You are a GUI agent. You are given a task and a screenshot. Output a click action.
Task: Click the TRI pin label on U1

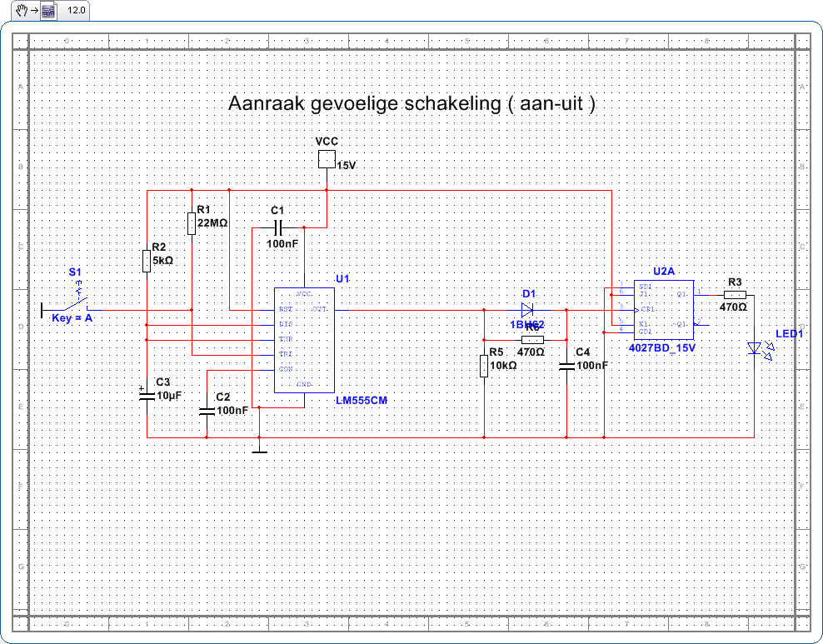286,354
